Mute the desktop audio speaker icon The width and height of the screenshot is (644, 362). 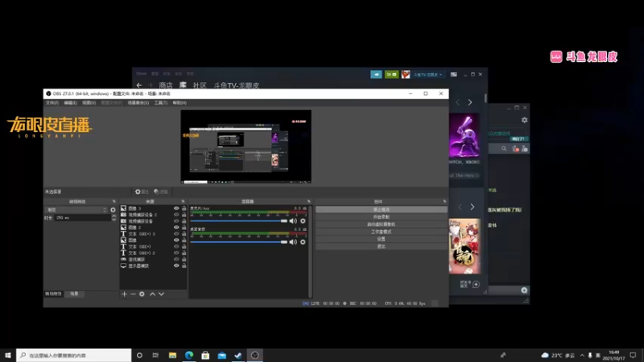coord(293,242)
